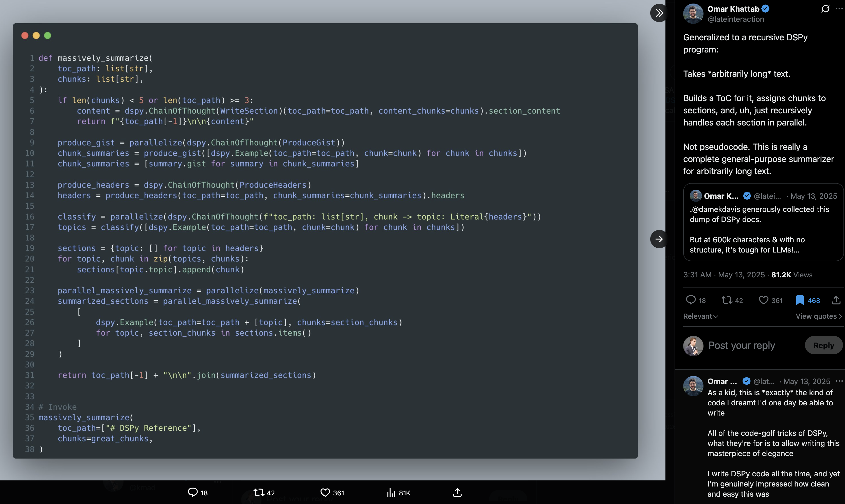Click the massively_summarize code image

pos(325,240)
